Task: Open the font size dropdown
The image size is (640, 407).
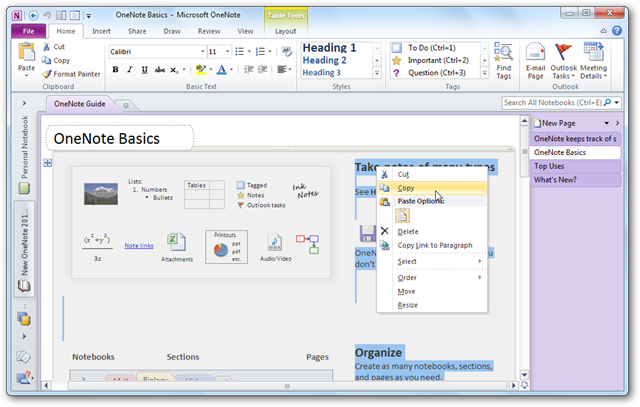Action: tap(227, 52)
